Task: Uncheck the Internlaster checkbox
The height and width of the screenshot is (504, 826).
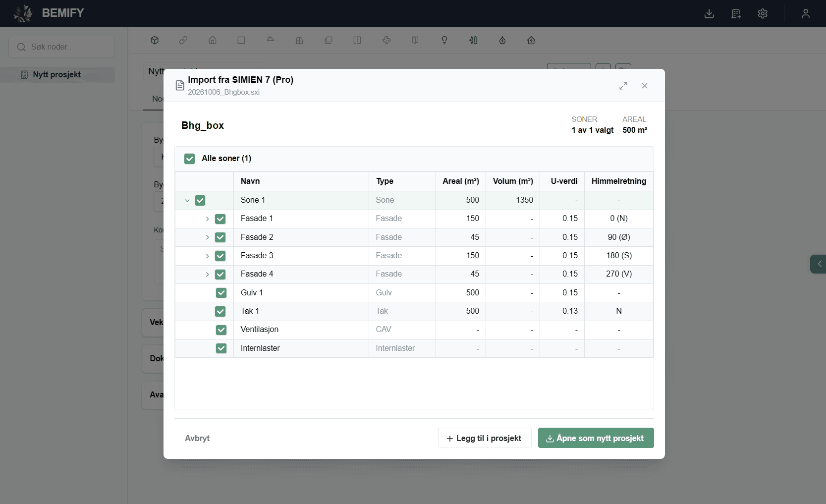Action: [221, 348]
